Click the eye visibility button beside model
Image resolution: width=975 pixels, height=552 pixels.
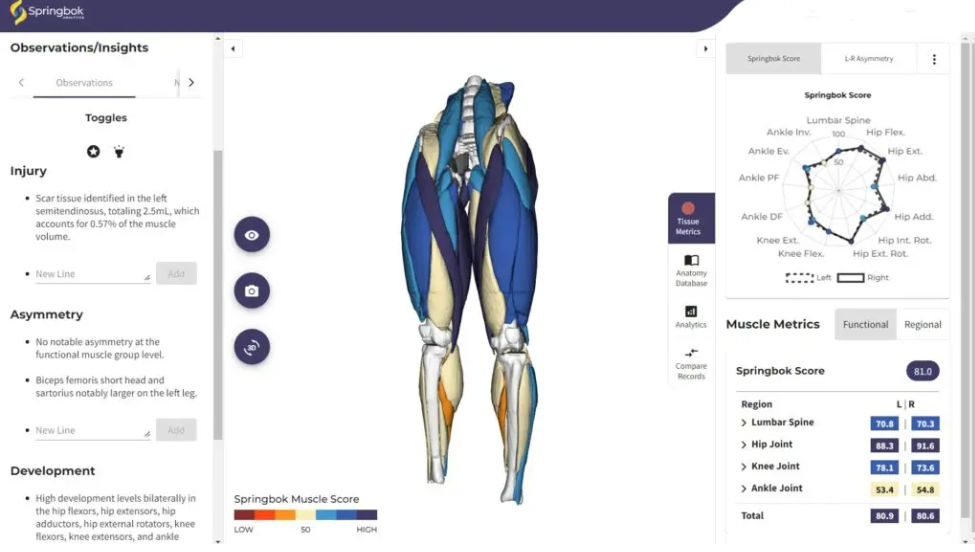[x=252, y=235]
